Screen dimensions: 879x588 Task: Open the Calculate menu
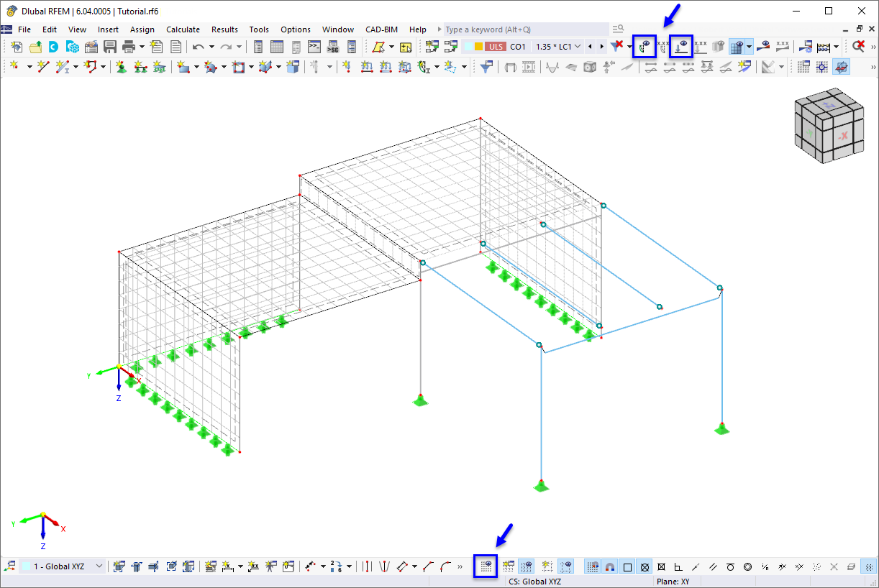click(183, 29)
